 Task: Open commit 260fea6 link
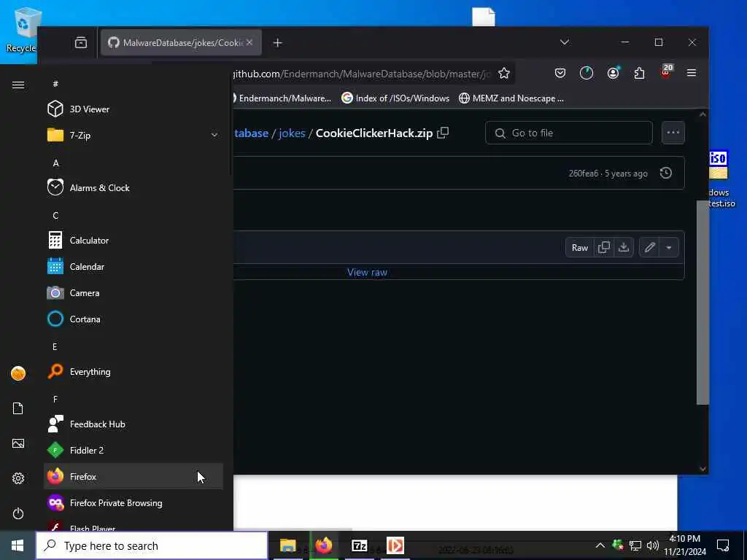[583, 174]
